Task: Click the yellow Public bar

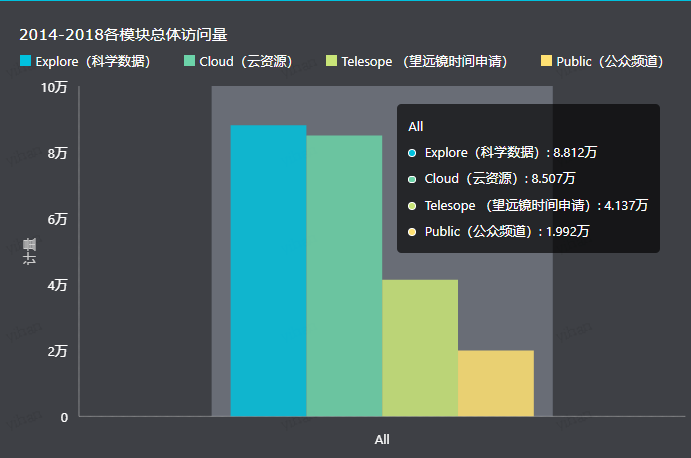Action: [x=496, y=383]
